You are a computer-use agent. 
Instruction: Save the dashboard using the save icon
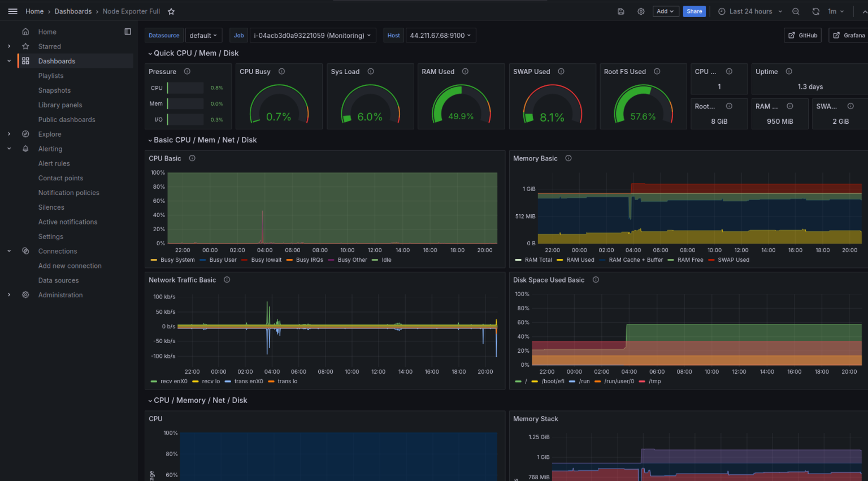[x=620, y=11]
